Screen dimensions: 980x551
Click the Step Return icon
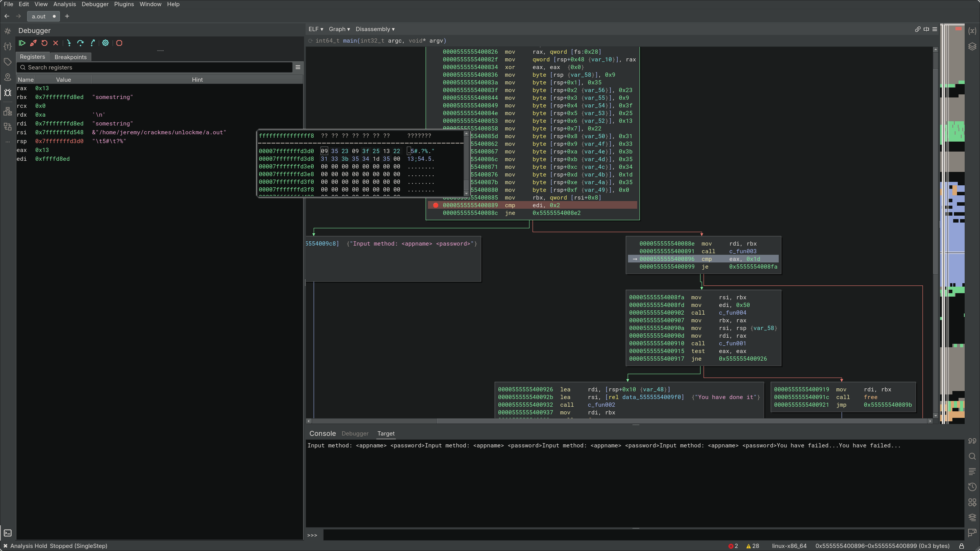[x=92, y=43]
